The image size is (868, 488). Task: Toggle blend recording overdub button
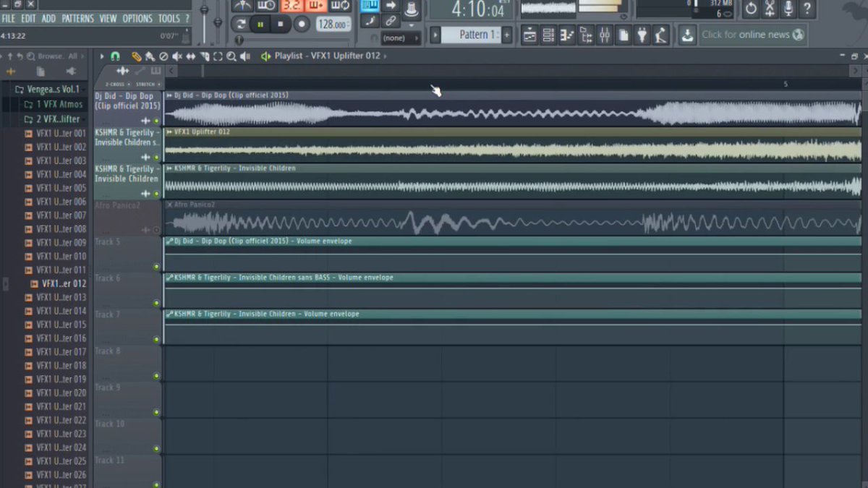coord(316,5)
